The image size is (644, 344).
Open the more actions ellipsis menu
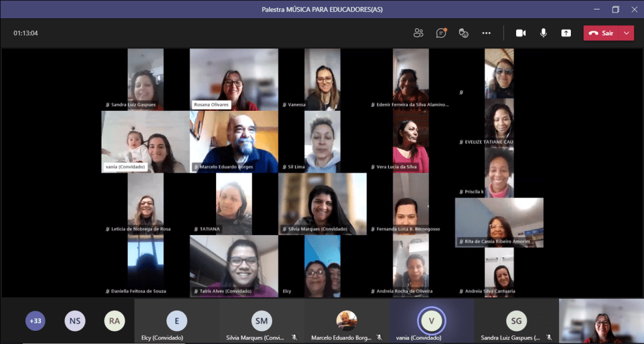point(486,33)
